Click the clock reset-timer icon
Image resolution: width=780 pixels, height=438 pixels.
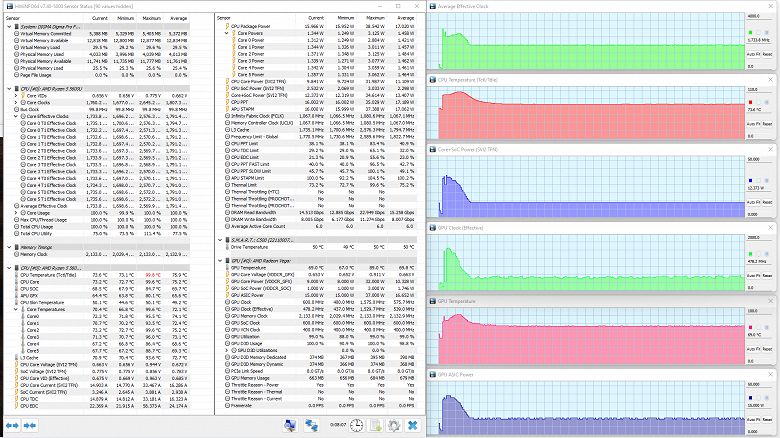(x=356, y=426)
